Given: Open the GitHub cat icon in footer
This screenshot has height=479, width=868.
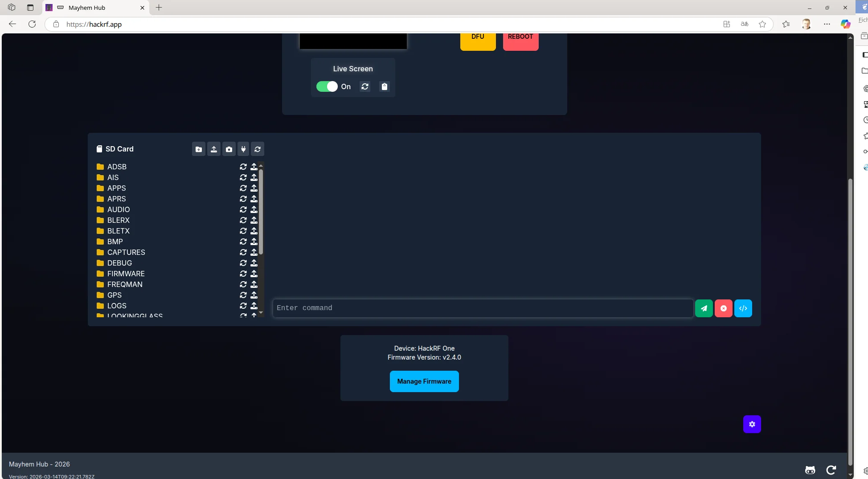Looking at the screenshot, I should click(810, 470).
